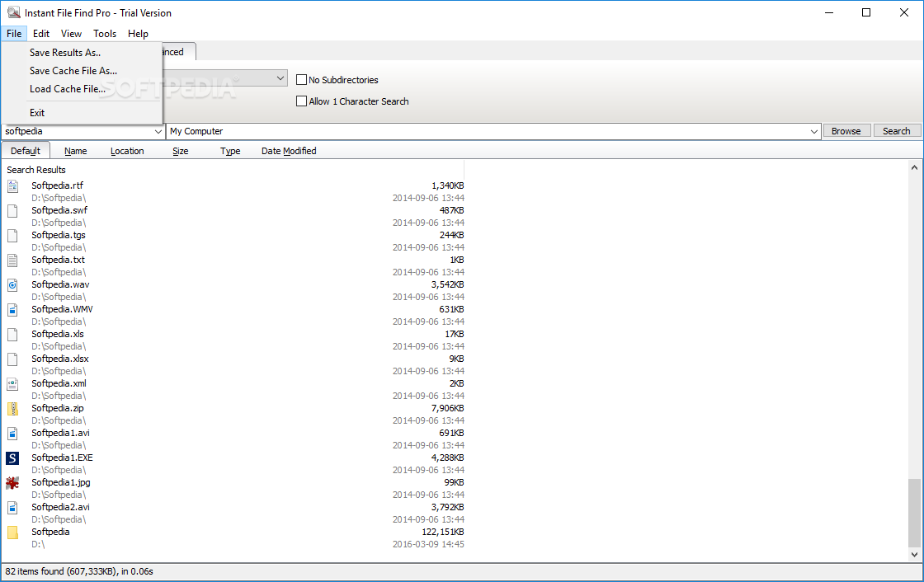Click the vertical scrollbar thumb
Image resolution: width=924 pixels, height=582 pixels.
point(914,513)
